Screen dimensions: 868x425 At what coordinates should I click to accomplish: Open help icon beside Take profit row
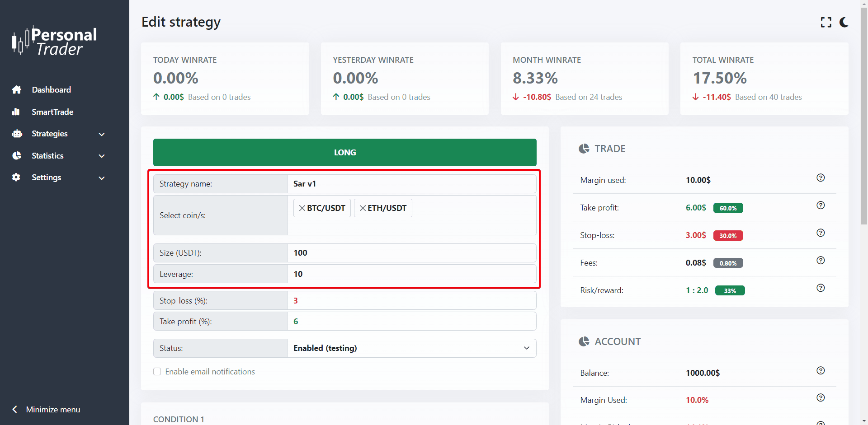[821, 205]
